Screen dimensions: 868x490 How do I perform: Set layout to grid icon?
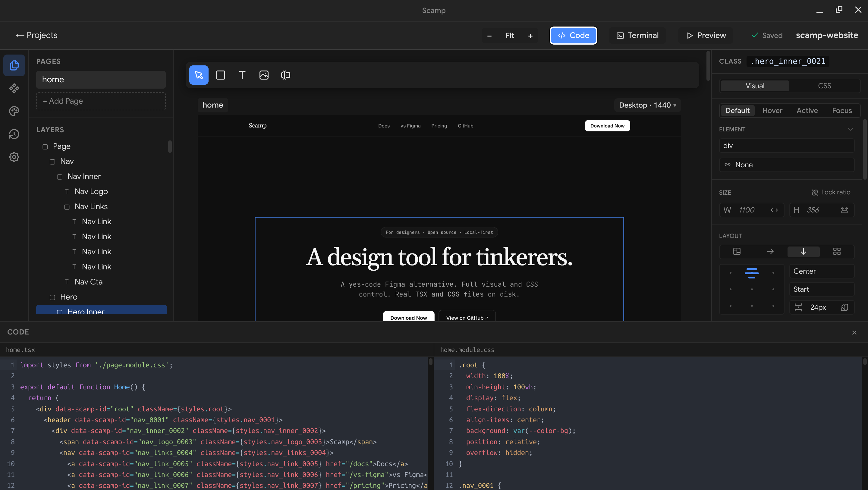(837, 251)
